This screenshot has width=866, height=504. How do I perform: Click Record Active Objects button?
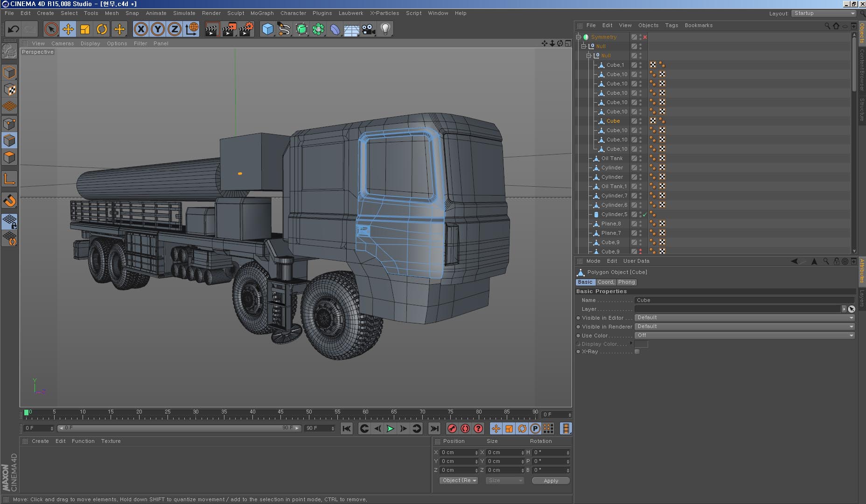click(452, 428)
